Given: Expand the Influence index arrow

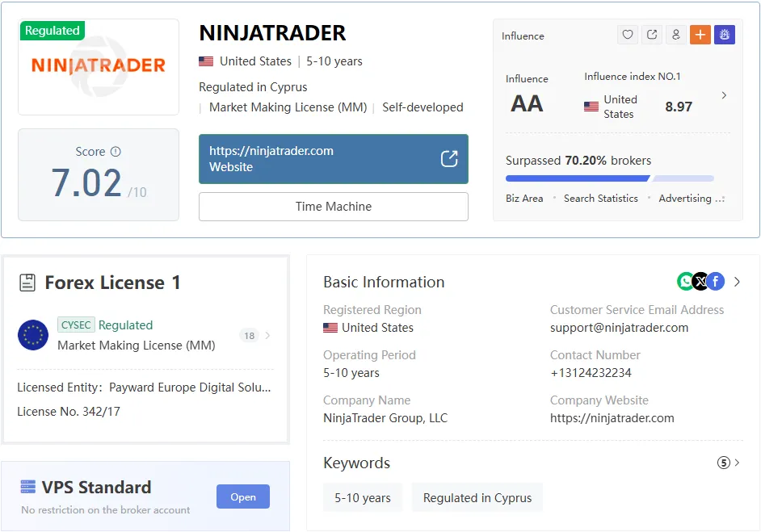Looking at the screenshot, I should 724,95.
